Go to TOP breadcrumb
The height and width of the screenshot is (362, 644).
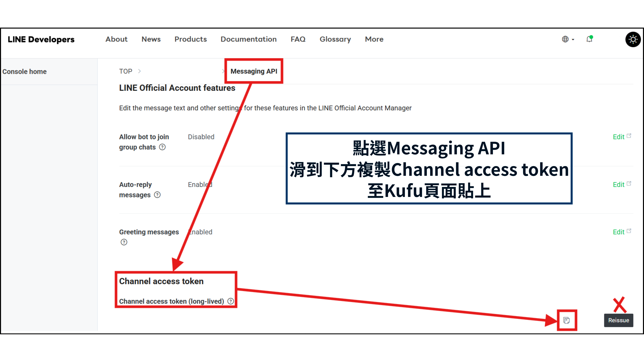125,71
